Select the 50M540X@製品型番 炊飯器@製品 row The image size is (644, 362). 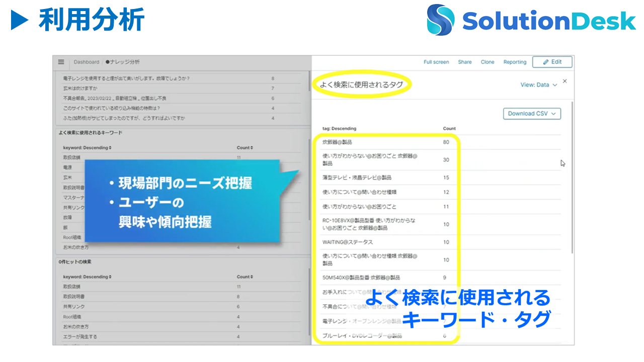point(441,278)
